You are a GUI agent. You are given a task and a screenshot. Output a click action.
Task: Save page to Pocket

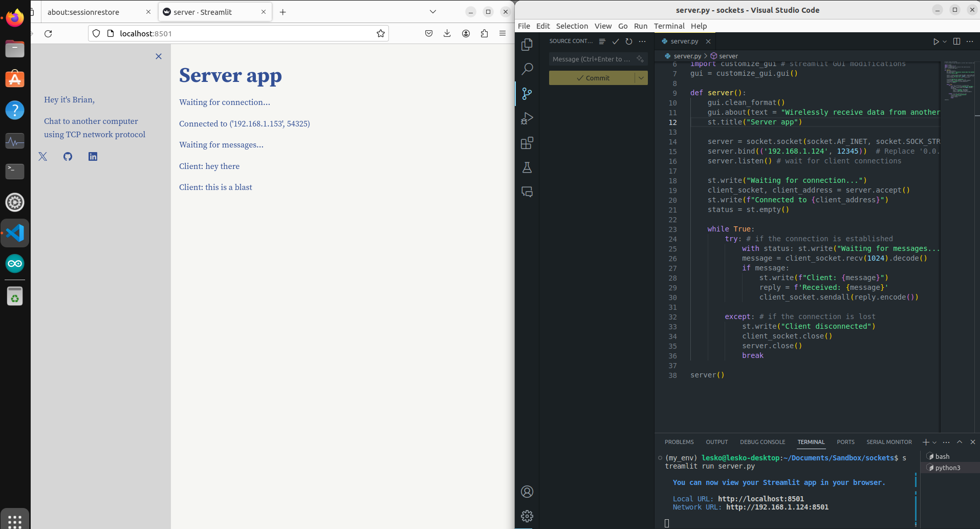tap(429, 34)
